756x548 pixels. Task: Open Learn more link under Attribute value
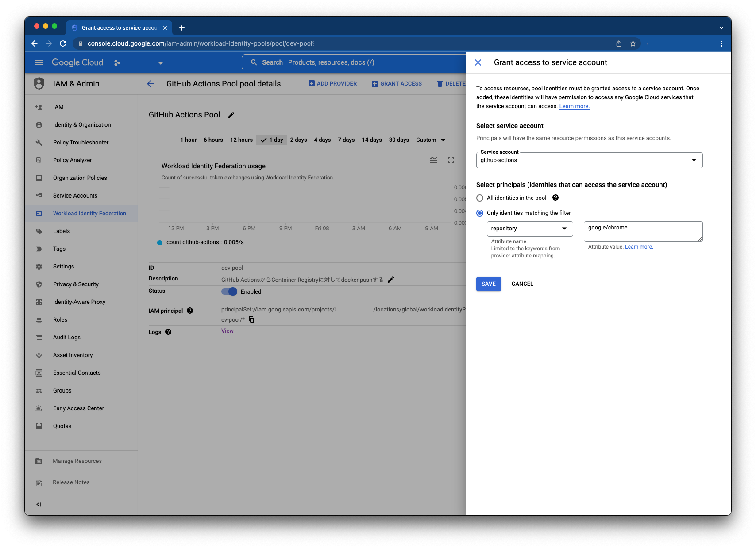[639, 247]
